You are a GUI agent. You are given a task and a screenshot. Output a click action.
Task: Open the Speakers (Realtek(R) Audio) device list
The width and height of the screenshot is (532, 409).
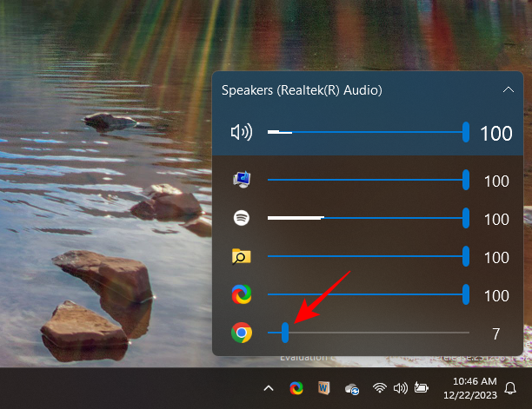[303, 89]
